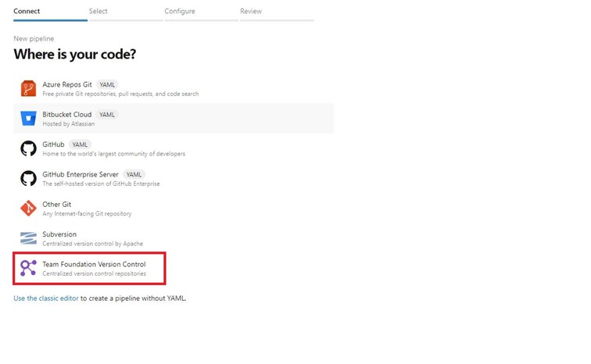This screenshot has width=591, height=364.
Task: Choose Azure Repos Git as code source
Action: coord(174,89)
